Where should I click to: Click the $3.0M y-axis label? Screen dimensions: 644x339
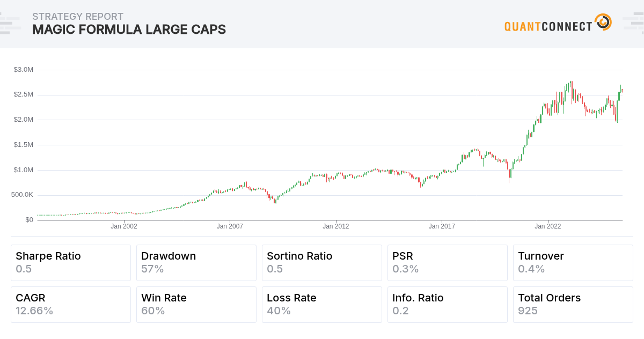click(24, 70)
